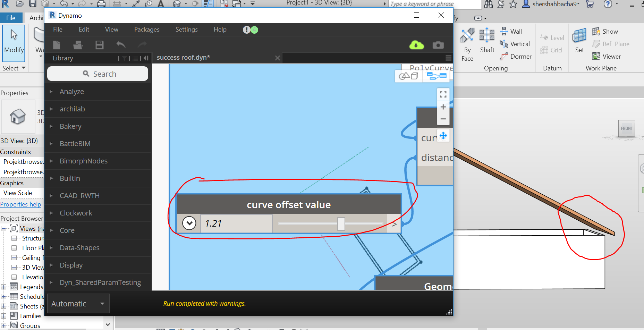Open the Autodesk App Store cart icon
Screen dimensions: 644x330
coord(590,4)
